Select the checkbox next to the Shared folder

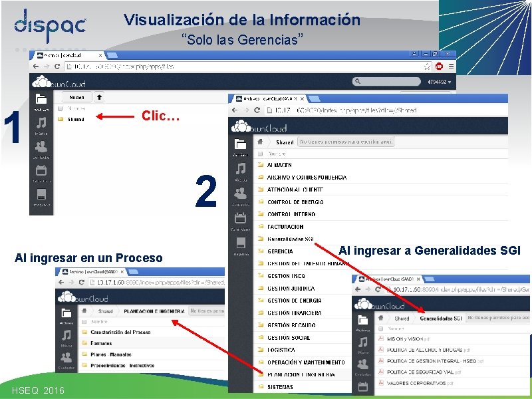(x=59, y=119)
